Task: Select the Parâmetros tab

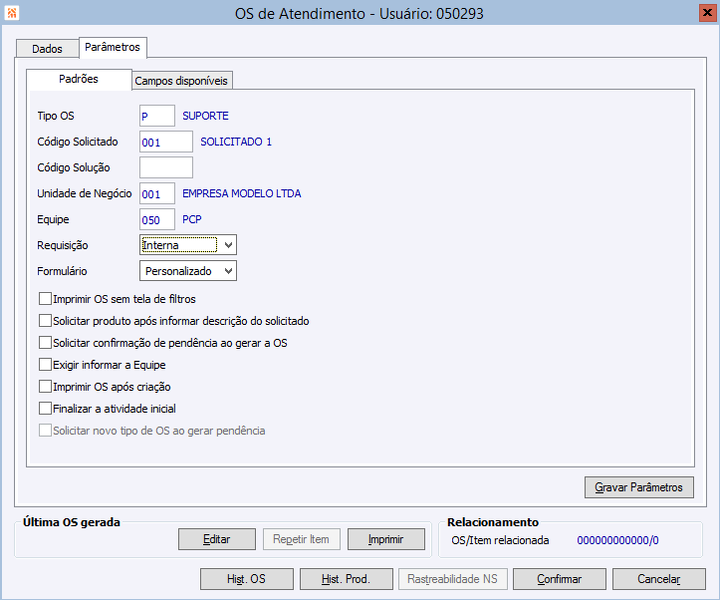Action: pos(112,47)
